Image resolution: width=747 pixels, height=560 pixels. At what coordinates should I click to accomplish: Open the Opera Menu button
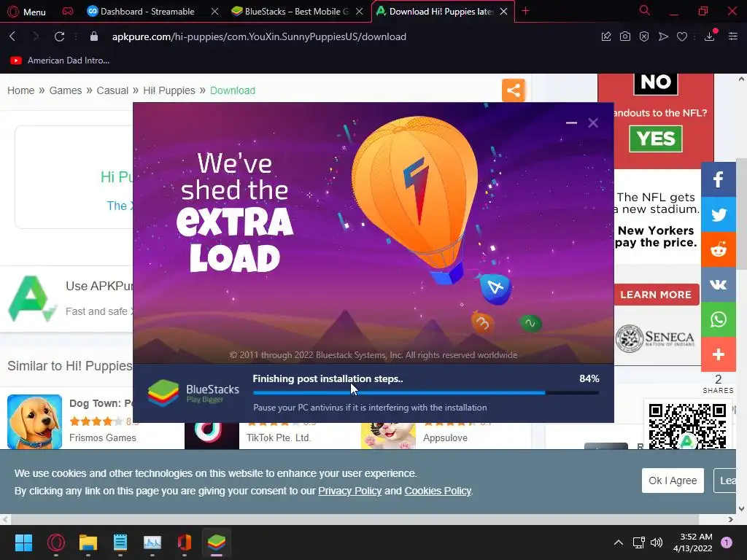coord(27,12)
